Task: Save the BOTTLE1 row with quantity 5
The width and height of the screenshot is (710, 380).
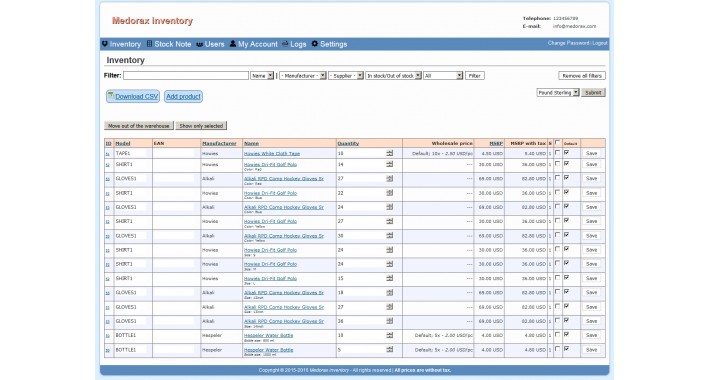Action: pyautogui.click(x=591, y=350)
